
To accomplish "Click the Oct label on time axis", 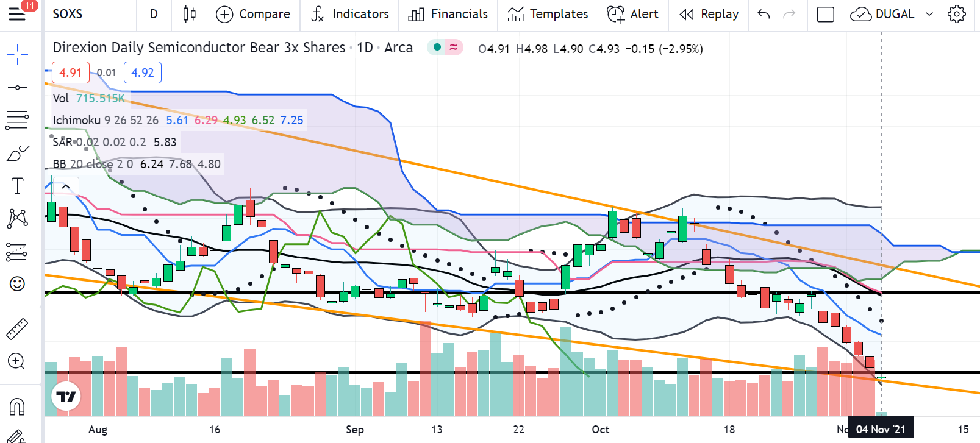I will [600, 430].
